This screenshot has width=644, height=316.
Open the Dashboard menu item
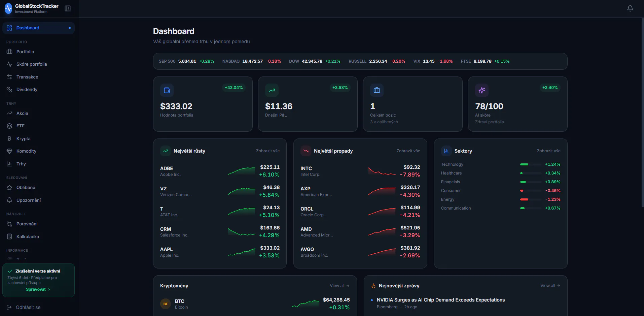coord(38,28)
